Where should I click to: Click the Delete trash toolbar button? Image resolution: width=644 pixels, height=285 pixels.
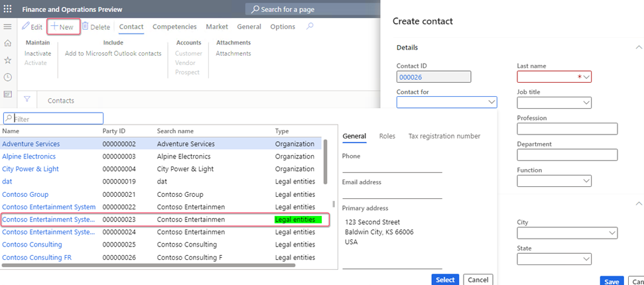pyautogui.click(x=96, y=27)
